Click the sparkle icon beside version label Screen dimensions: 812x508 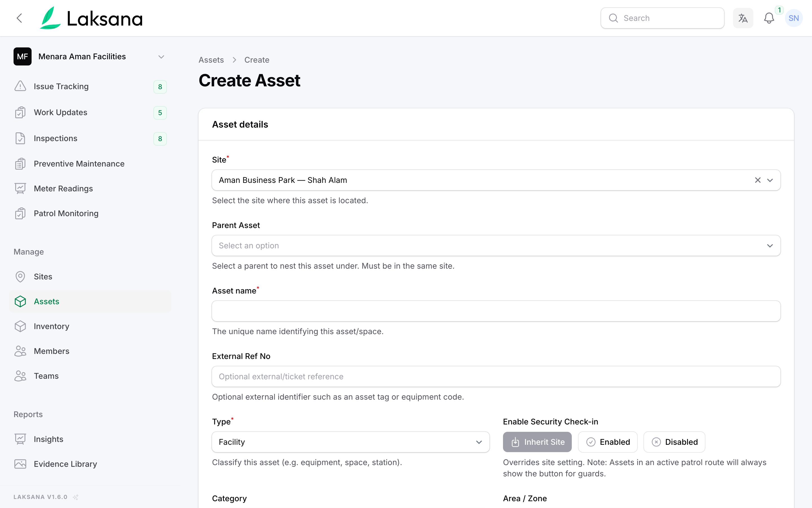pyautogui.click(x=76, y=497)
